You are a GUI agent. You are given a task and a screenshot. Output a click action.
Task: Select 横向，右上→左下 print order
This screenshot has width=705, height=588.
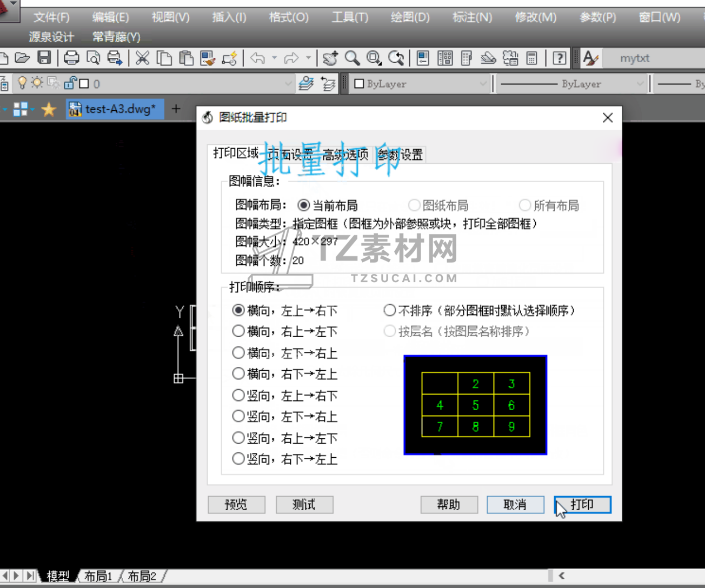pos(285,331)
